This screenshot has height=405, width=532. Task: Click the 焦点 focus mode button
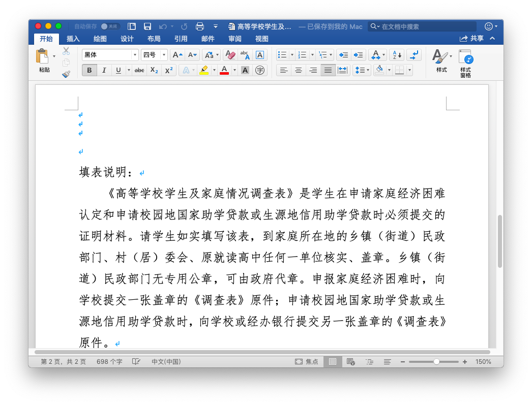(x=307, y=362)
